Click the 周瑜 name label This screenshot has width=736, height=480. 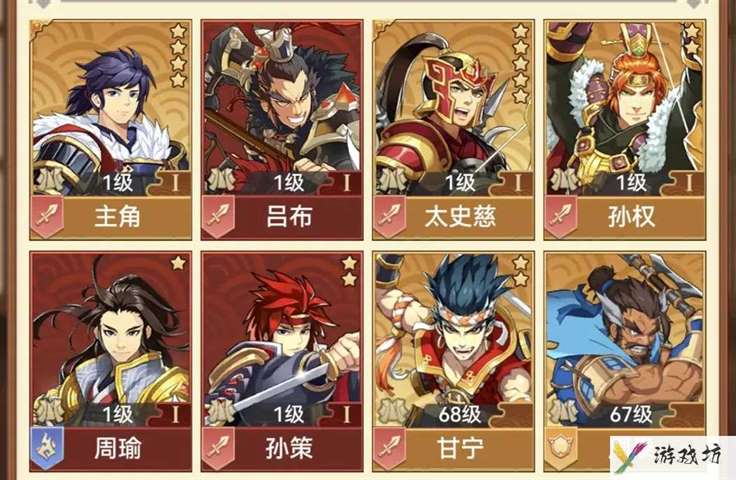(x=118, y=448)
